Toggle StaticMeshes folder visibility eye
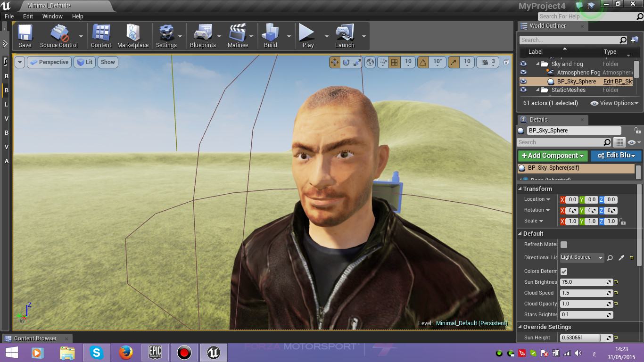 [x=523, y=90]
